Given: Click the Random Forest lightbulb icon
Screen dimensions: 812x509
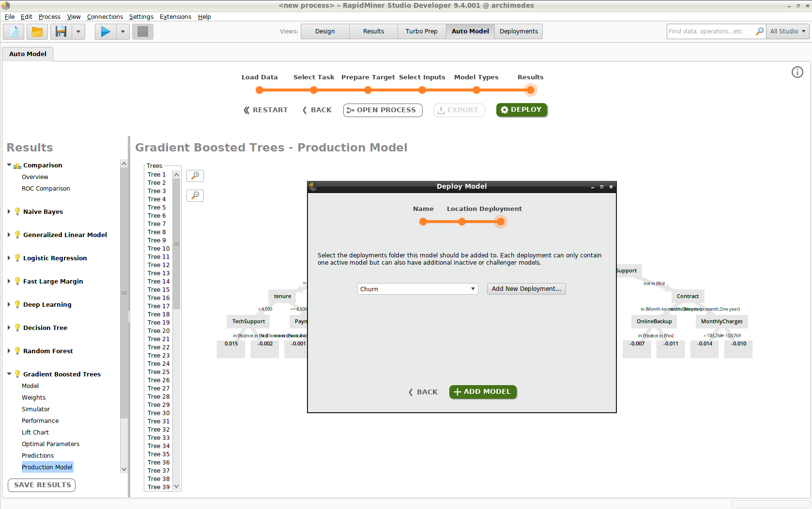Looking at the screenshot, I should [17, 351].
